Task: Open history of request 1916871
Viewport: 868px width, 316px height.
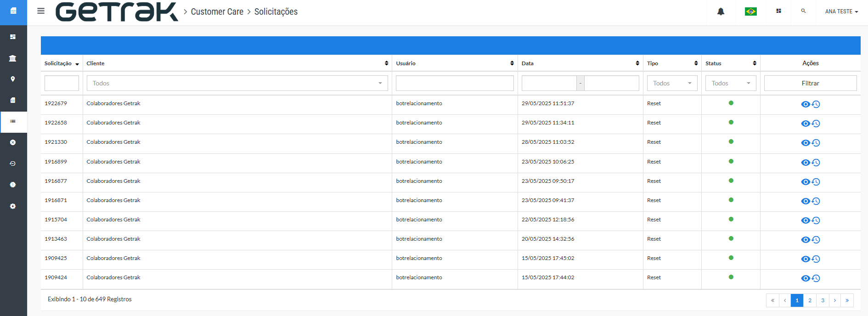Action: 816,201
